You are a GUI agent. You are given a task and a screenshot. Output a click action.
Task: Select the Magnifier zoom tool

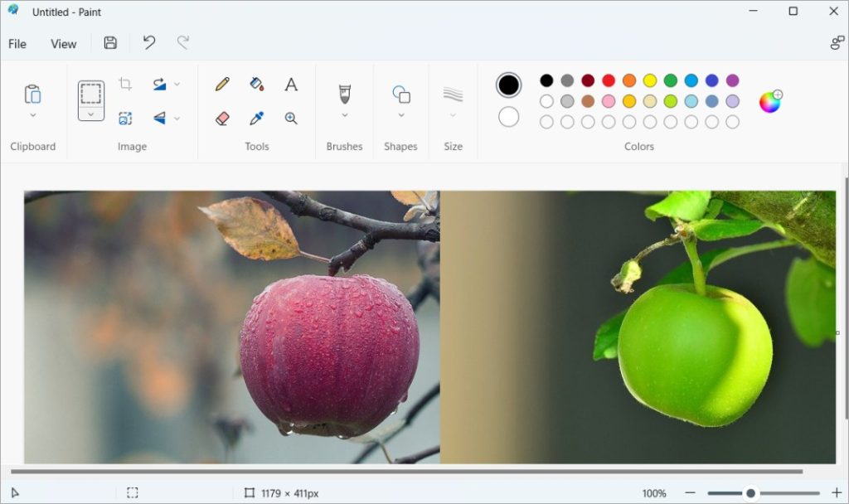pos(291,119)
